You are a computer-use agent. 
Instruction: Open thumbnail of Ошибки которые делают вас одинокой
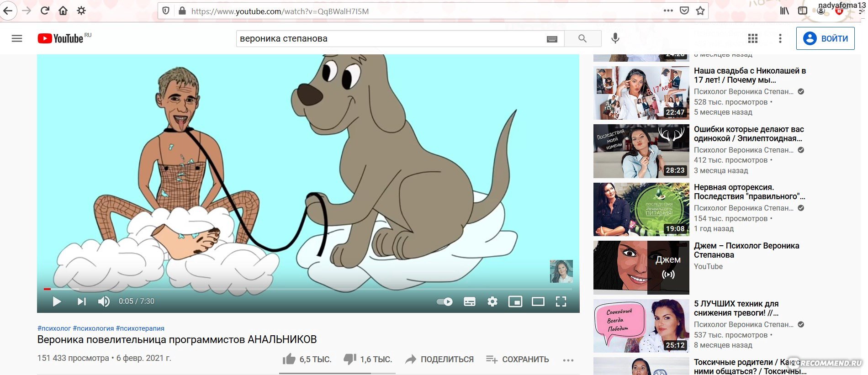(x=641, y=151)
